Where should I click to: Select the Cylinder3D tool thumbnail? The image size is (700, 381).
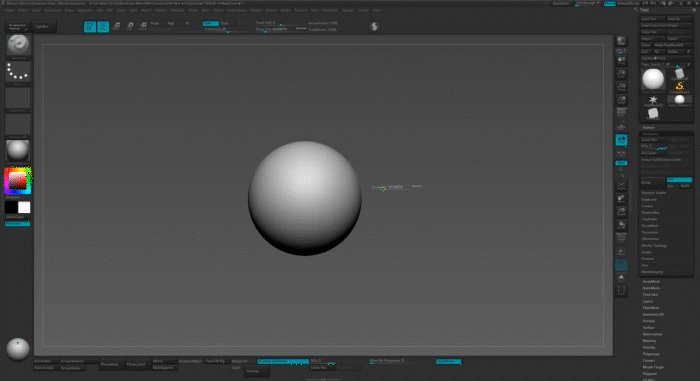click(679, 74)
